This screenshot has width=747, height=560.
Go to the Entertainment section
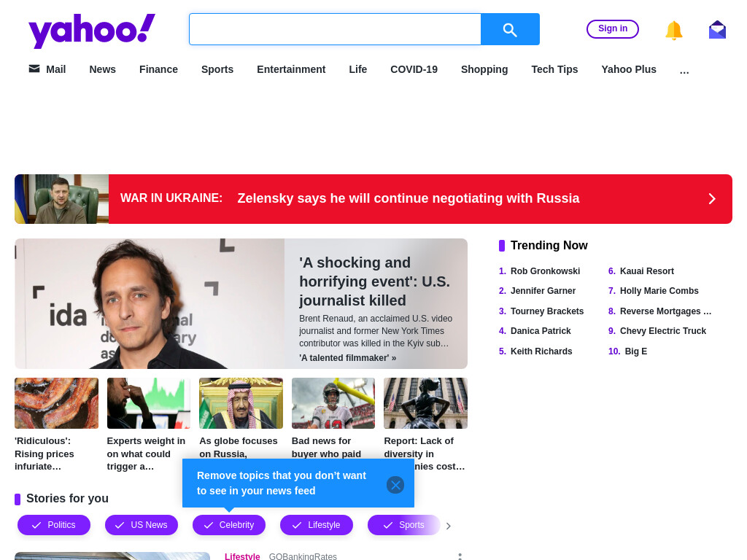[x=291, y=69]
